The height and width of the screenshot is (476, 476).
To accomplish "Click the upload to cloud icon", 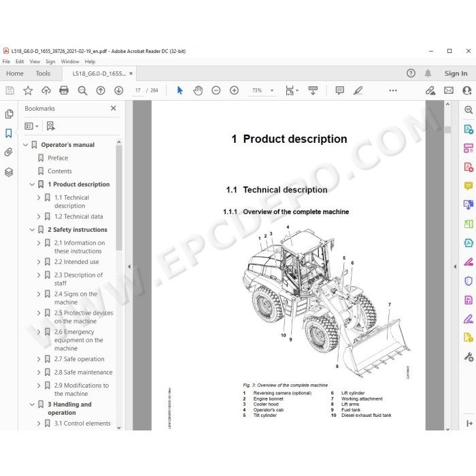I will pos(46,90).
